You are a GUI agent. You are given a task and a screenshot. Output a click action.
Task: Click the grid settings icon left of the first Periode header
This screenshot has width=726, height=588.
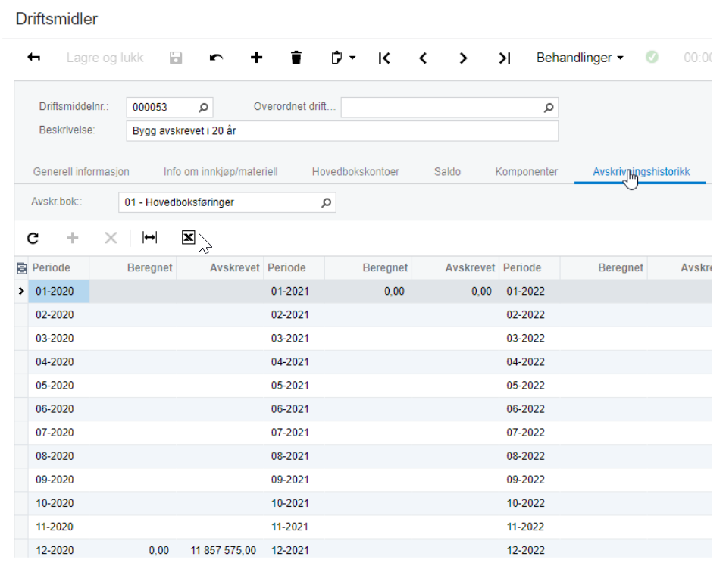pyautogui.click(x=21, y=268)
